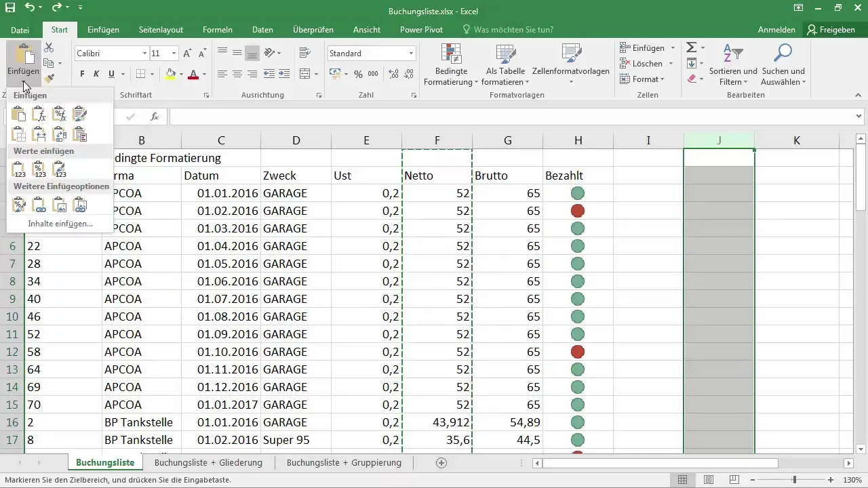Click the Wrap Text icon
This screenshot has height=488, width=868.
point(304,53)
